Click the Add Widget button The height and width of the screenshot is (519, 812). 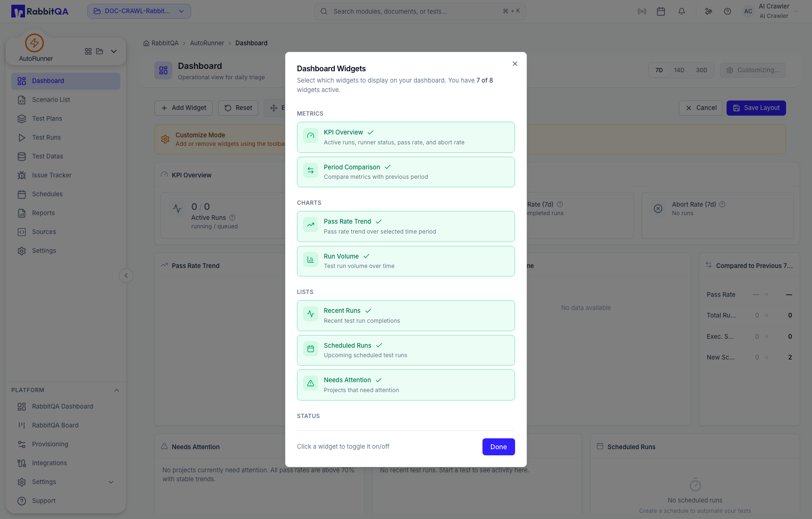click(184, 108)
